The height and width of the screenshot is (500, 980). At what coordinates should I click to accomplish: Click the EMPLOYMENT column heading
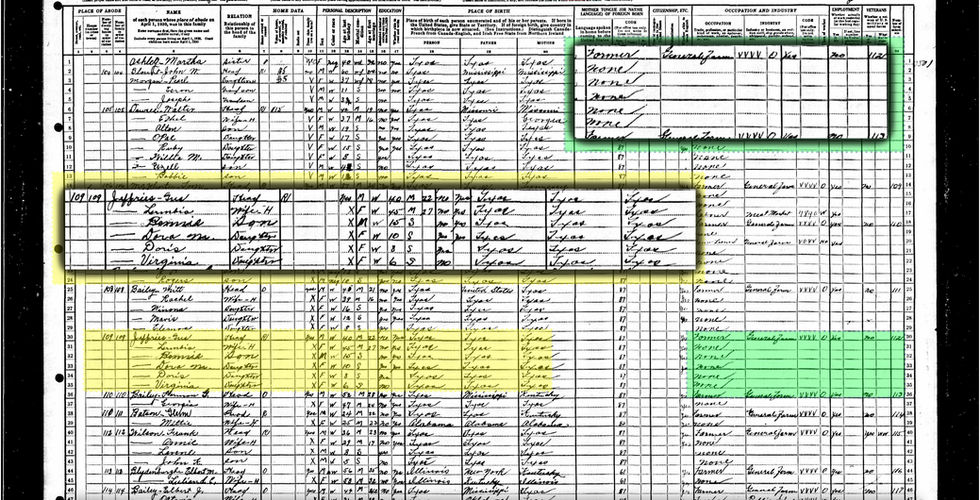tap(845, 11)
